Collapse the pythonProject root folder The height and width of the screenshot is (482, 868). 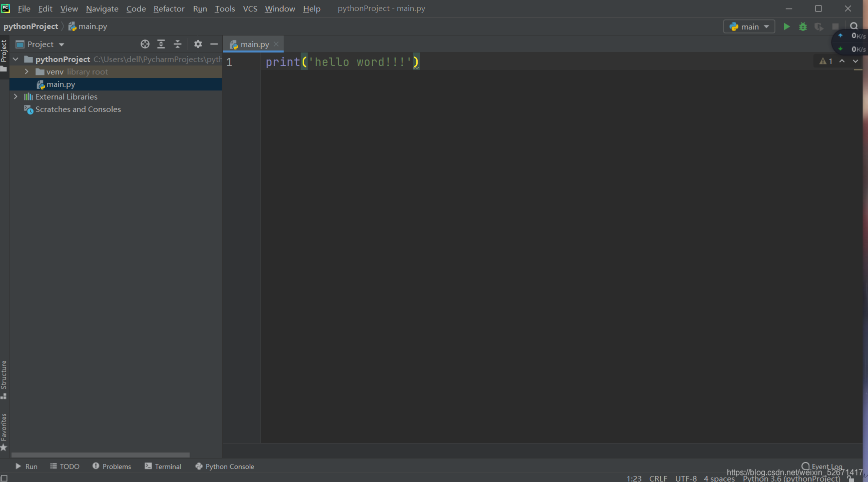tap(16, 59)
